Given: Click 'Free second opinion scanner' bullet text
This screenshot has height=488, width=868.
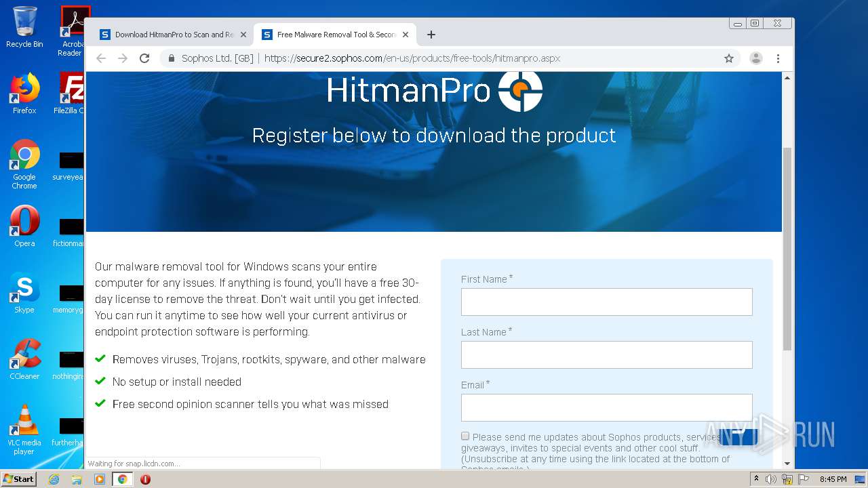Looking at the screenshot, I should point(250,405).
